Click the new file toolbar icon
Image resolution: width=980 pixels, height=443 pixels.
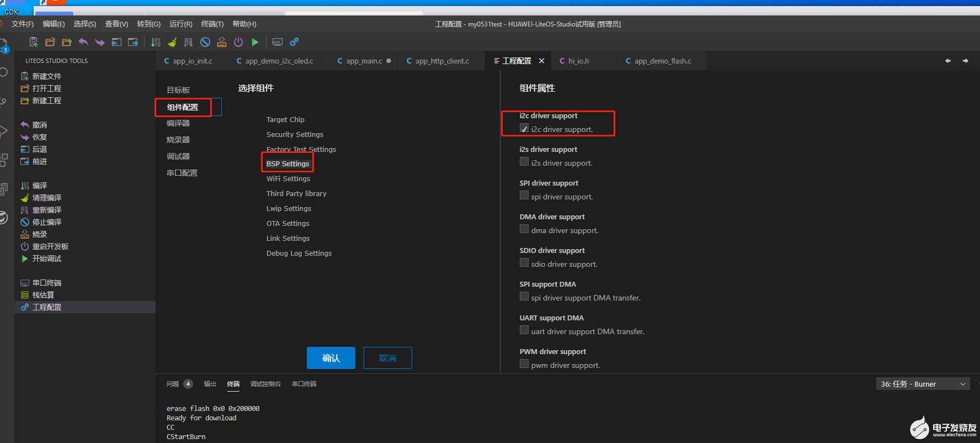[34, 42]
